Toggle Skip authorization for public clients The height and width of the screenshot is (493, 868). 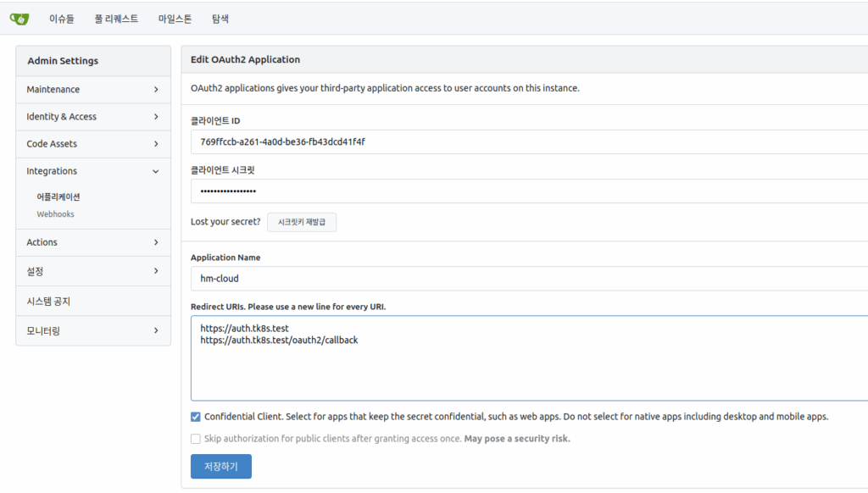click(x=196, y=439)
